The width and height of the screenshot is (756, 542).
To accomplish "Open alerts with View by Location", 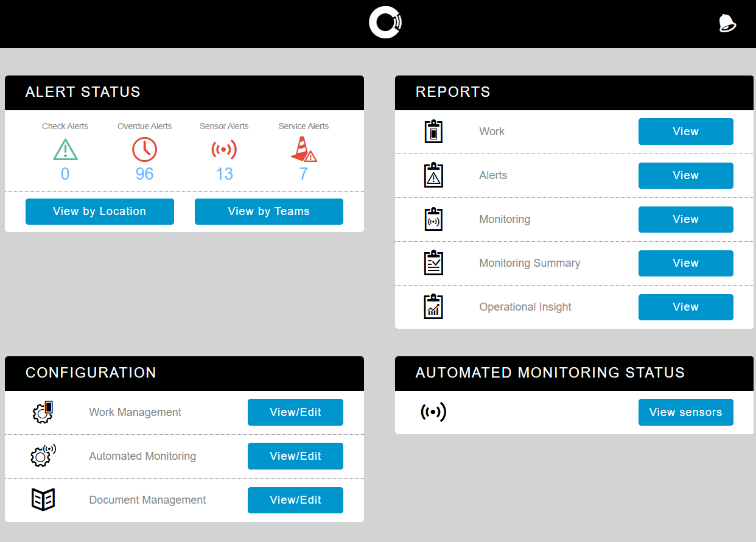I will coord(100,211).
